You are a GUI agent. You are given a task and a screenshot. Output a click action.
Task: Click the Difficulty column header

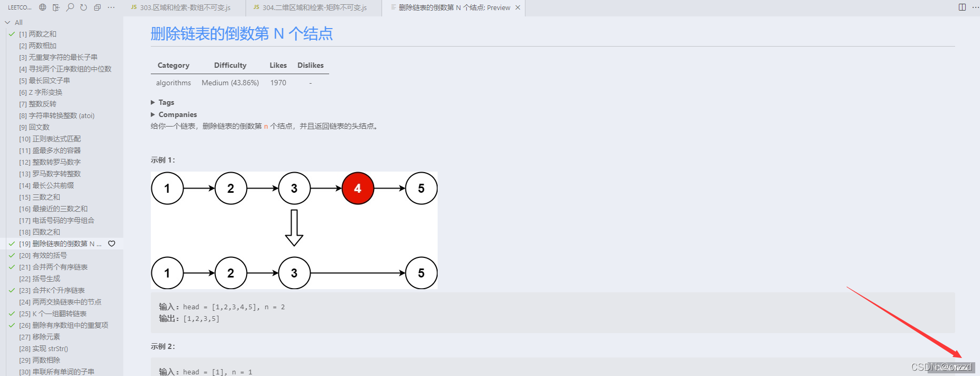pos(230,65)
